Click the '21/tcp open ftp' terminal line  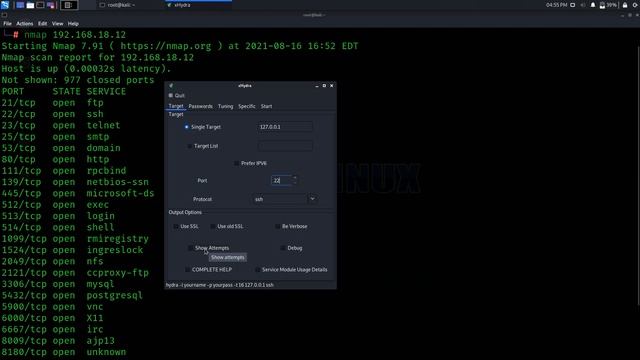pos(53,103)
